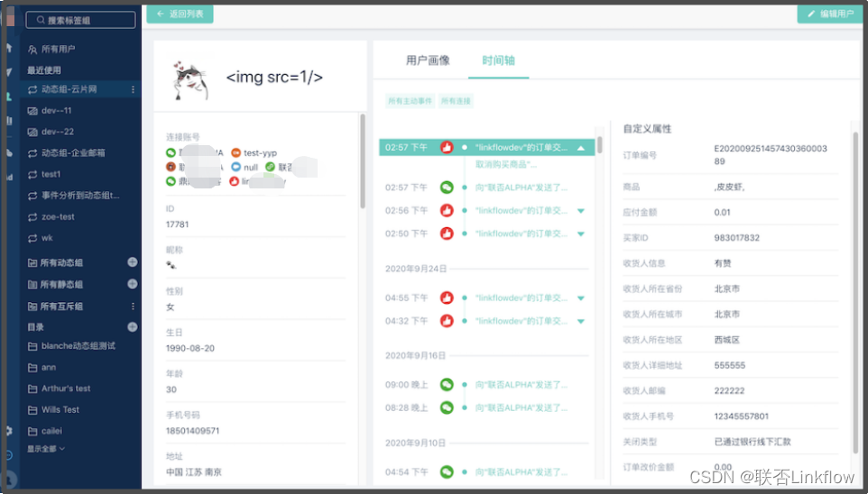Click plus icon beside 所有静态组

[x=133, y=284]
